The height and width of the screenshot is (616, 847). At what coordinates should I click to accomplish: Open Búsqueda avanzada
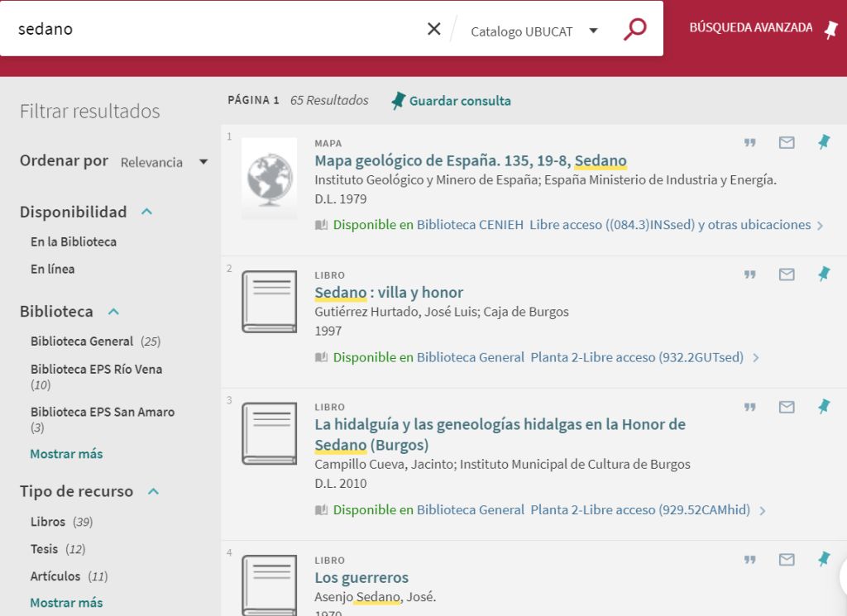pos(751,27)
